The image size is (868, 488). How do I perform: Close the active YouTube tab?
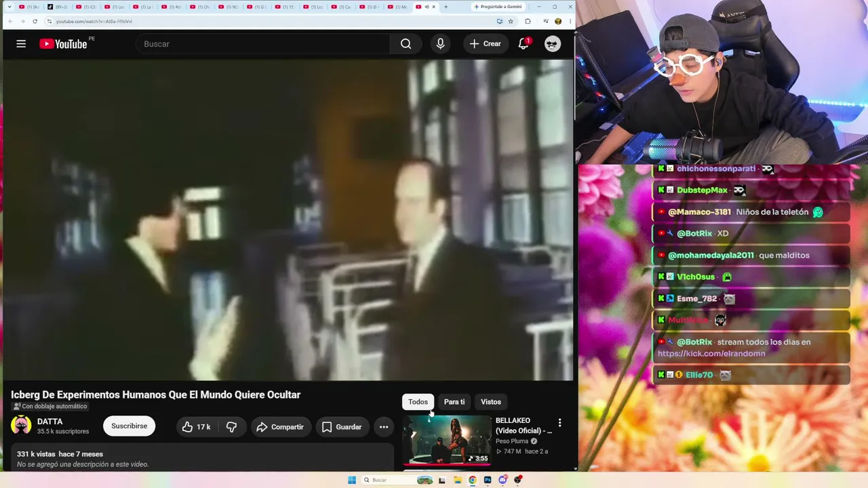[x=434, y=7]
